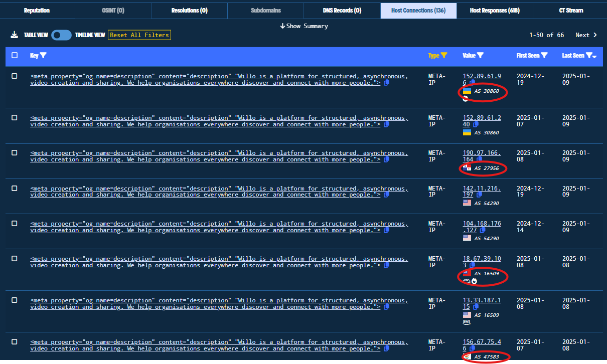Viewport: 607px width, 364px height.
Task: Select the row for 13.33.187.115
Action: pyautogui.click(x=15, y=300)
